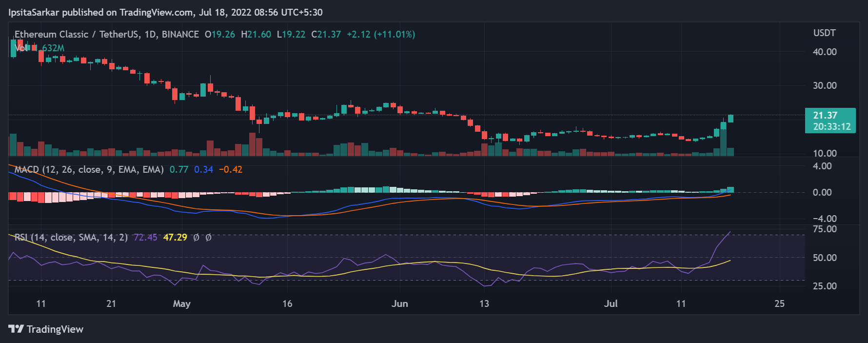
Task: Click the 4.00 MACD axis label
Action: tap(822, 166)
